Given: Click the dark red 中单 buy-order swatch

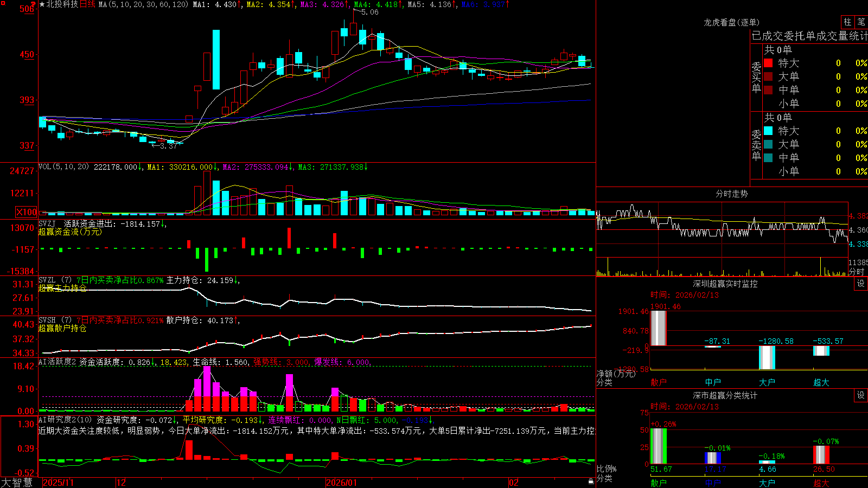Looking at the screenshot, I should [768, 90].
